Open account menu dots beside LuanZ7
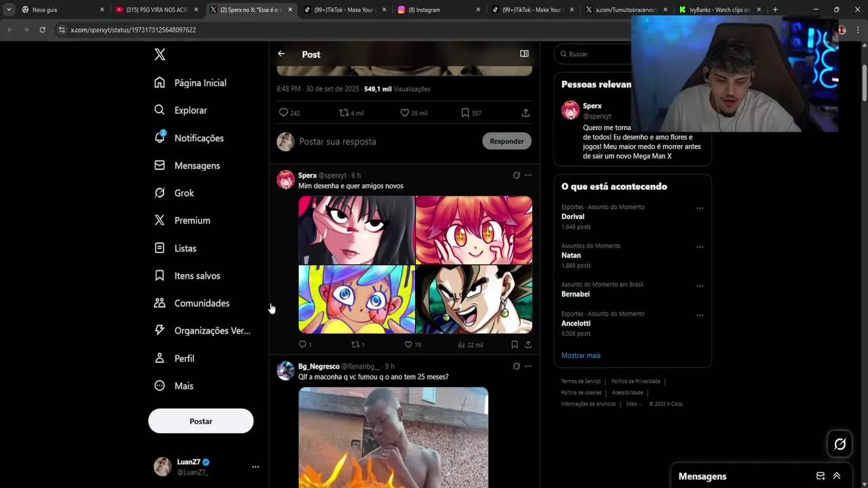 (256, 467)
